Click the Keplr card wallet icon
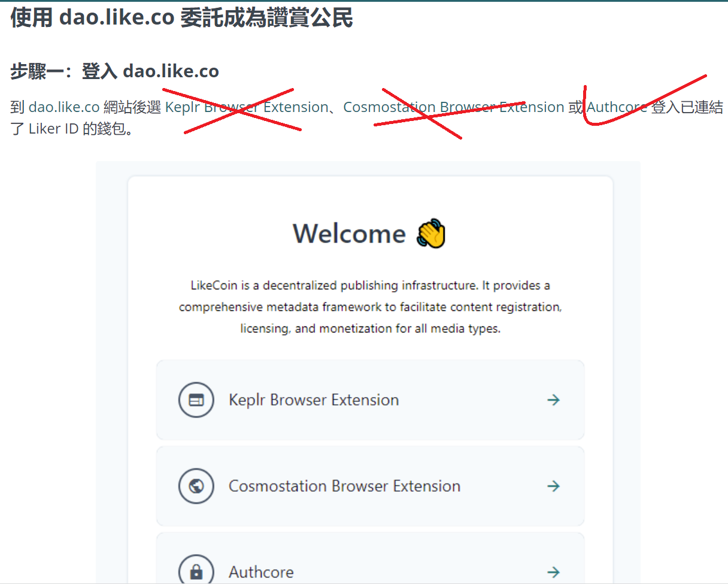 pos(196,400)
